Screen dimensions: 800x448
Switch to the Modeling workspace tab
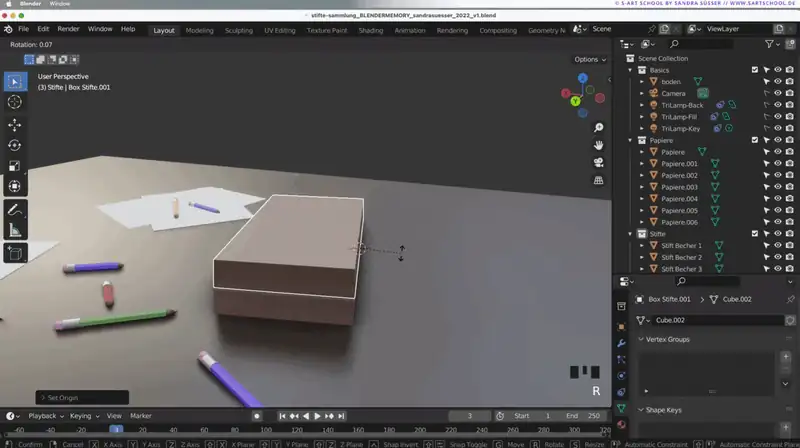(x=199, y=31)
